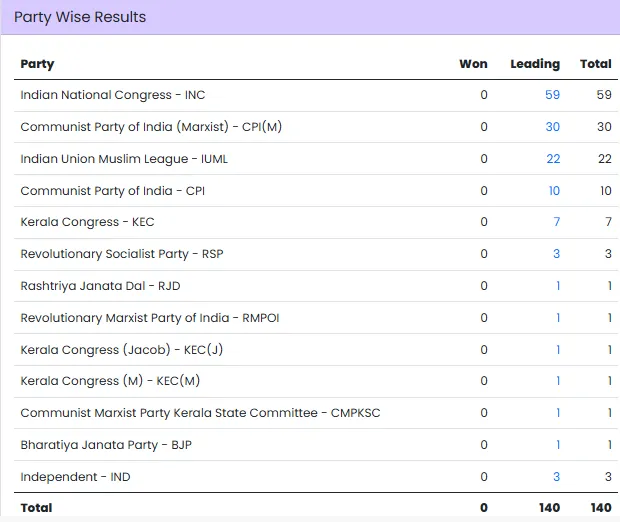Open Kerala Congress KEC leading link 7

557,222
